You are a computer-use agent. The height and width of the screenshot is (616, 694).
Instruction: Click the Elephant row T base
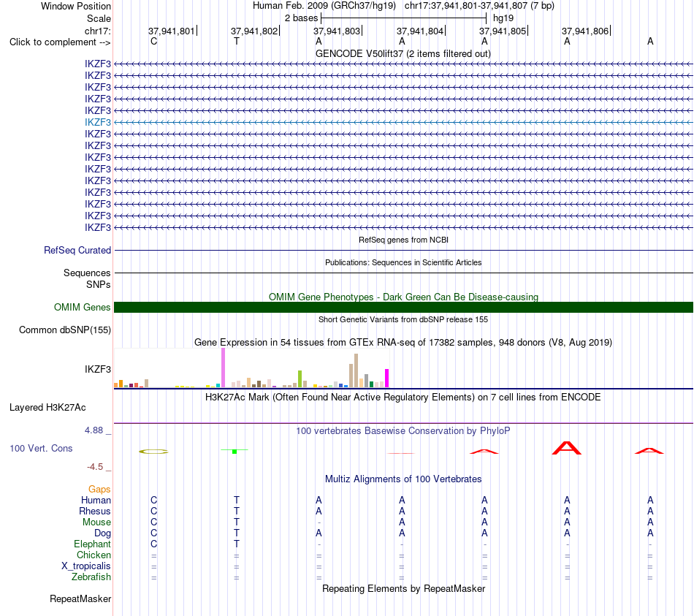coord(237,544)
